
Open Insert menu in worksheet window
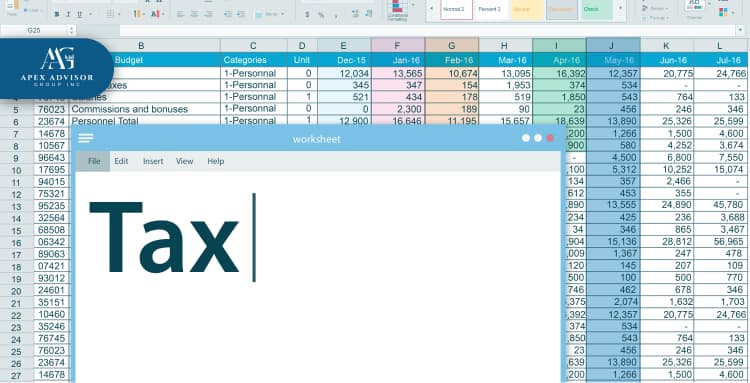click(153, 161)
